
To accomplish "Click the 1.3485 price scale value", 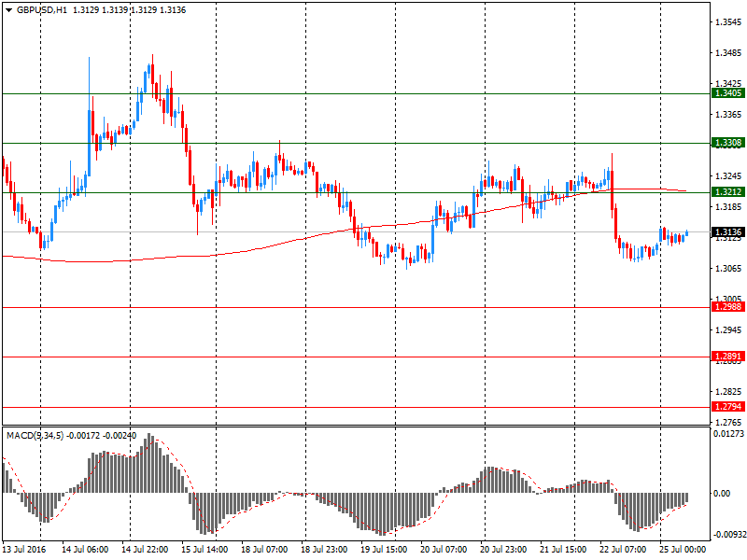I will pyautogui.click(x=728, y=53).
